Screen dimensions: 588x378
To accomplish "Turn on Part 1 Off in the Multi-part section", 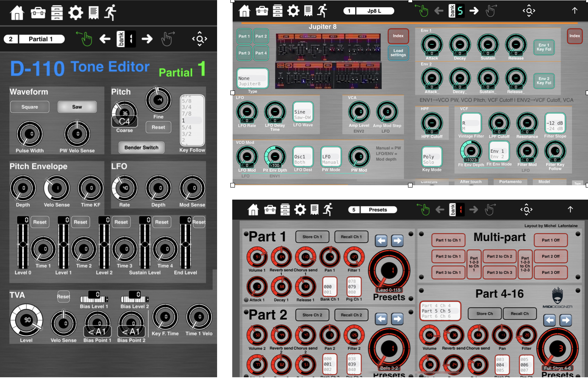I will (x=551, y=240).
